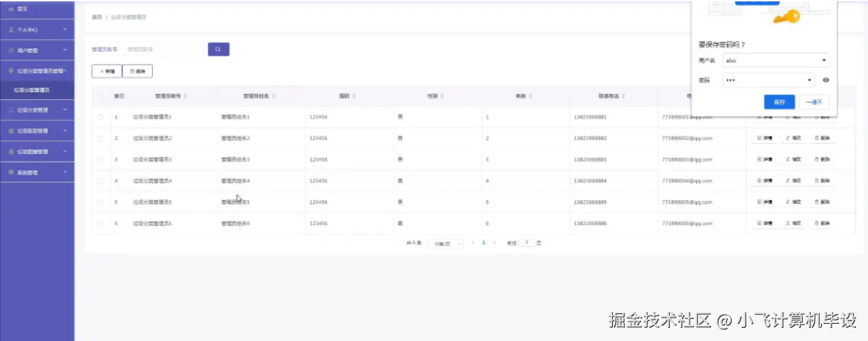Select the email cell 773890003@qq.com
Screen dimensions: 868x341
(x=686, y=159)
